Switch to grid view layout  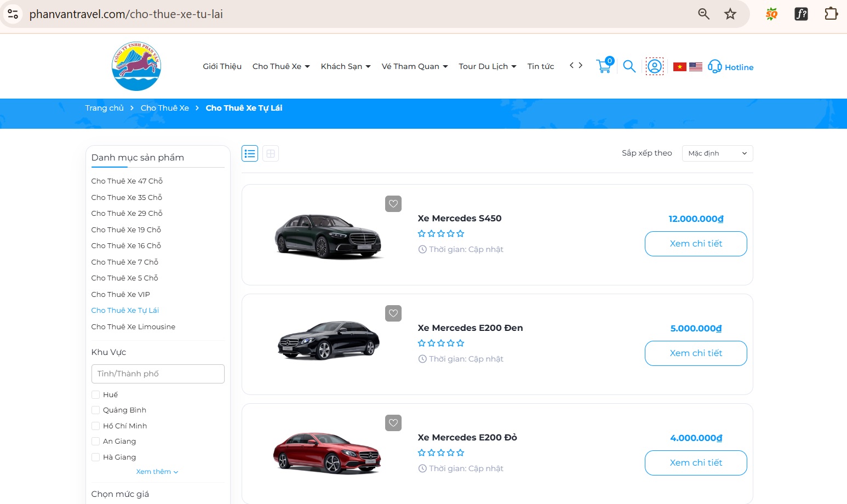point(271,153)
